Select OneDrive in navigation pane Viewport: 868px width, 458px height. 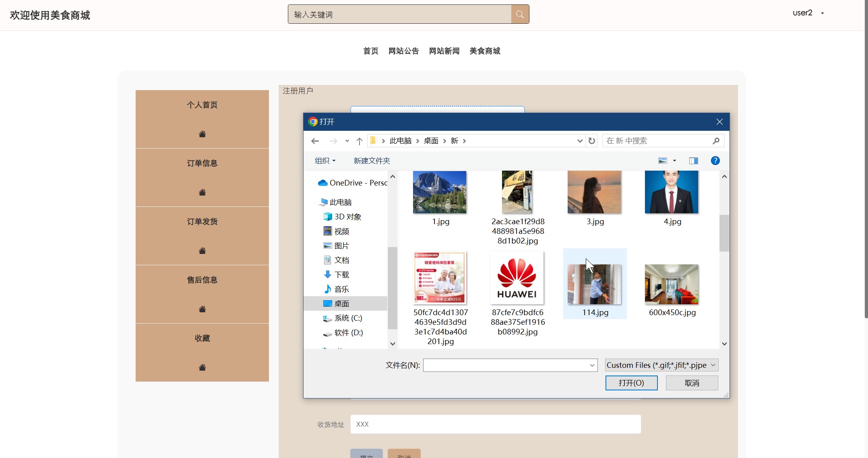[352, 183]
